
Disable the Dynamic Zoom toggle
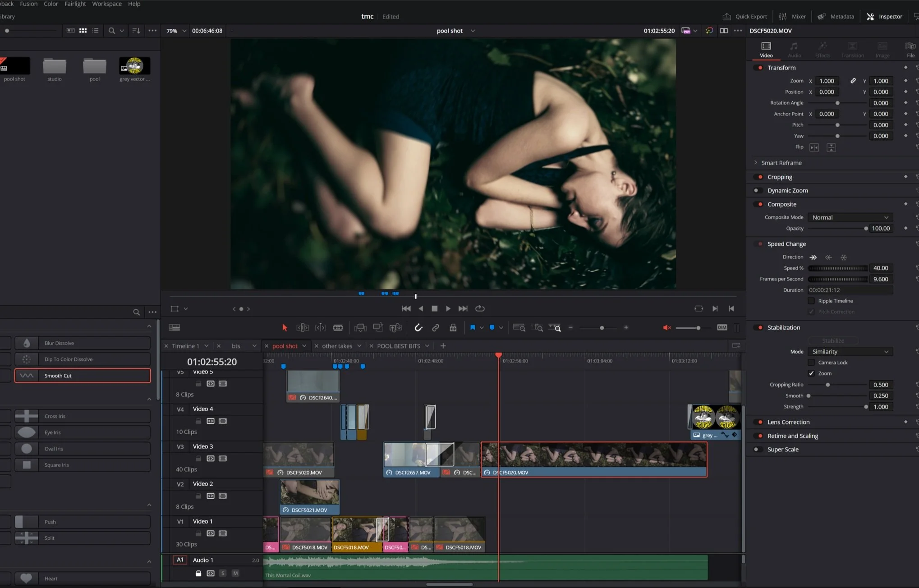click(758, 190)
